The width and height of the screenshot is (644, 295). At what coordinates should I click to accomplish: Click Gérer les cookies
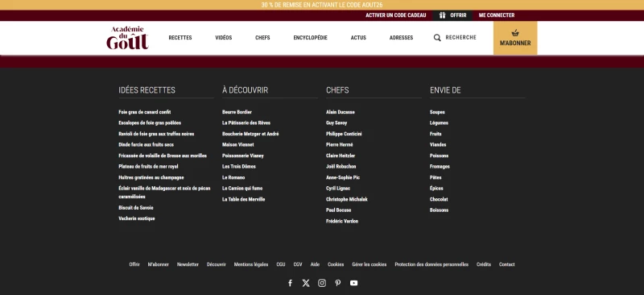coord(369,264)
